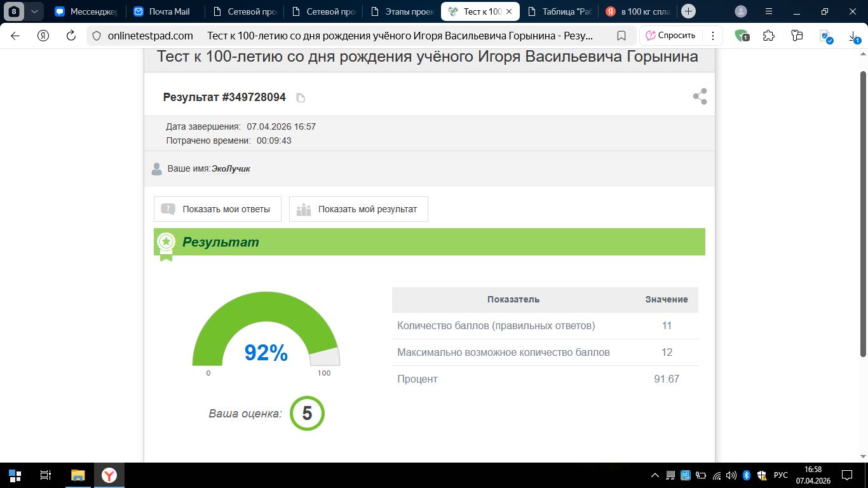Copy the result number with the copy icon
The height and width of the screenshot is (488, 868).
(x=301, y=98)
